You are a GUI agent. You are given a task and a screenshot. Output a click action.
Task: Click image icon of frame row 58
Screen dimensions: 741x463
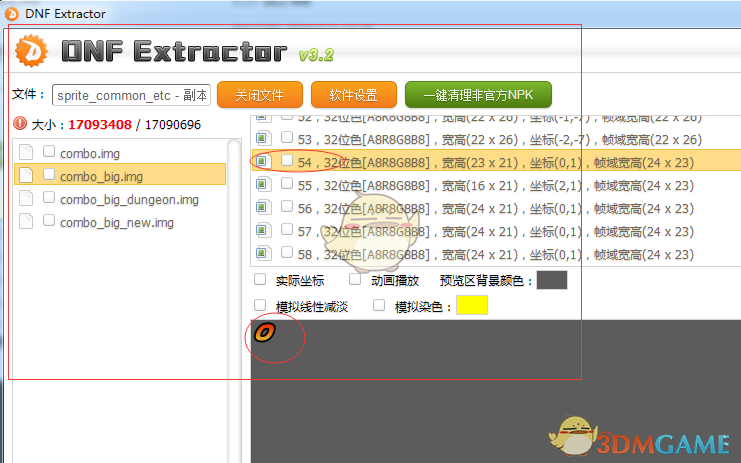(263, 253)
